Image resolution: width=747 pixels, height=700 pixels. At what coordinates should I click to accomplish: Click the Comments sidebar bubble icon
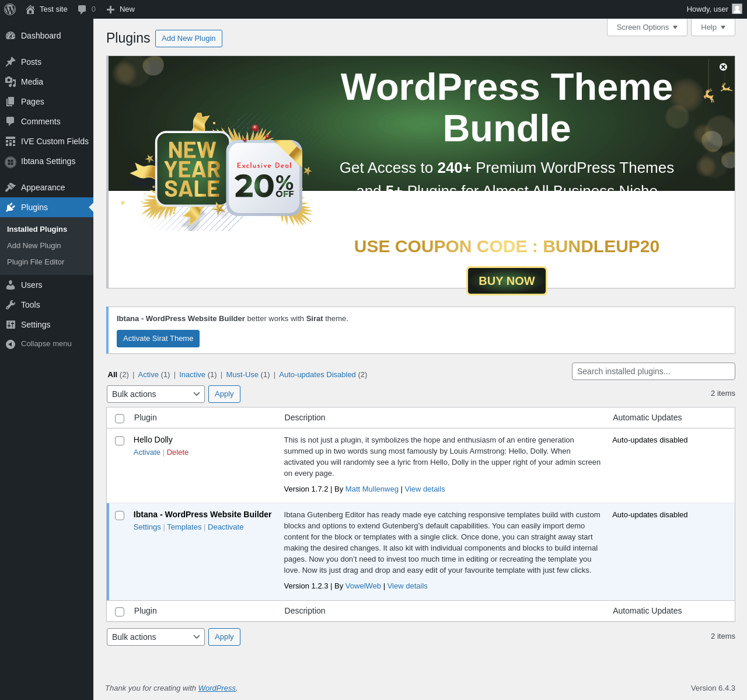[11, 121]
